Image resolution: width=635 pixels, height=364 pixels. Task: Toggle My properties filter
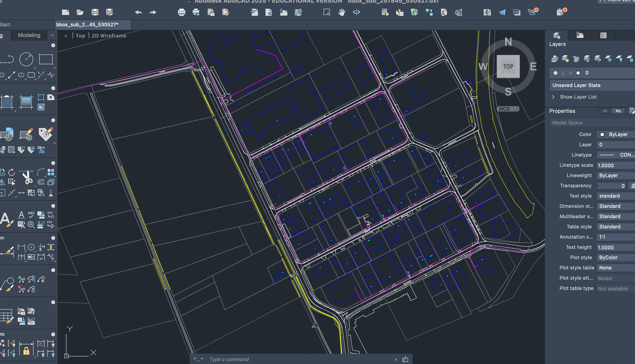click(x=618, y=111)
